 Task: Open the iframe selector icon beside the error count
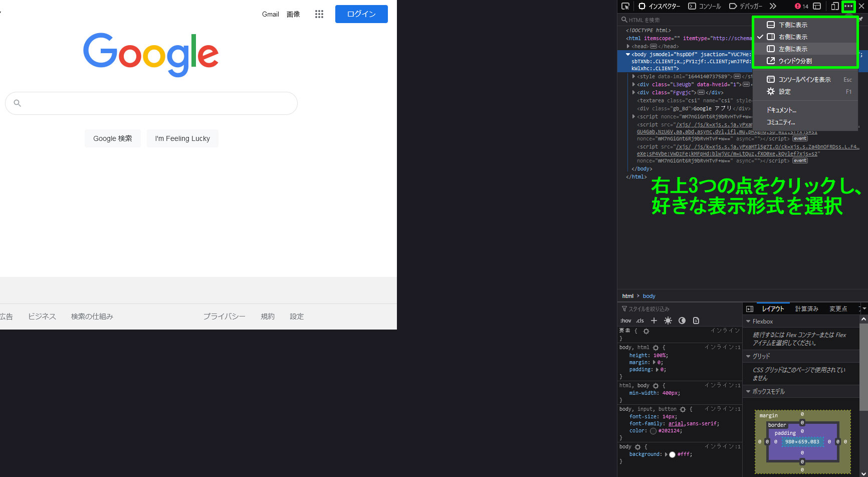(x=817, y=6)
